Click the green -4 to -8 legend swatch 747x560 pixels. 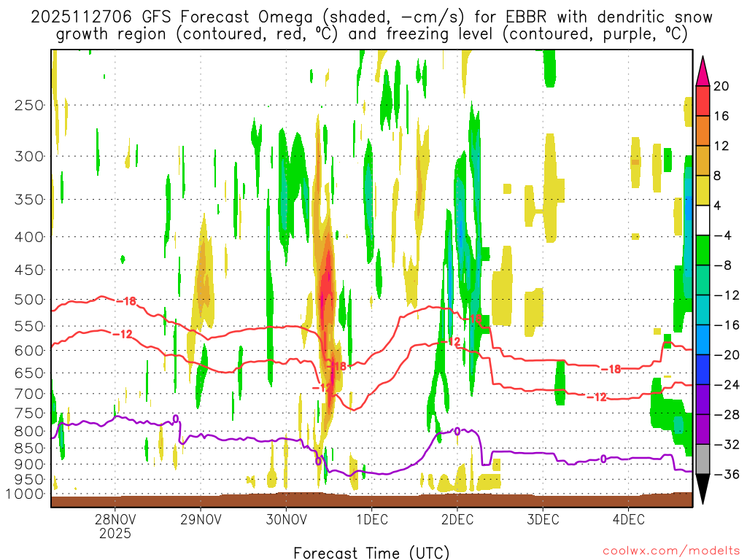click(703, 251)
